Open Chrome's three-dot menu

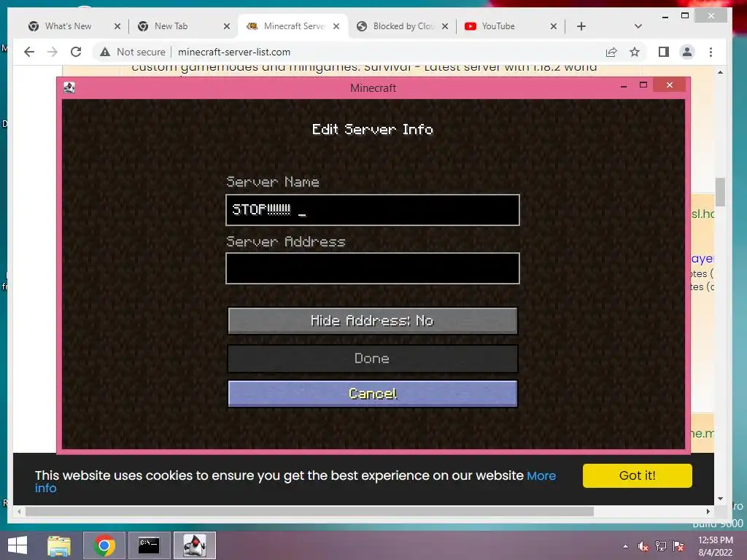[x=711, y=52]
